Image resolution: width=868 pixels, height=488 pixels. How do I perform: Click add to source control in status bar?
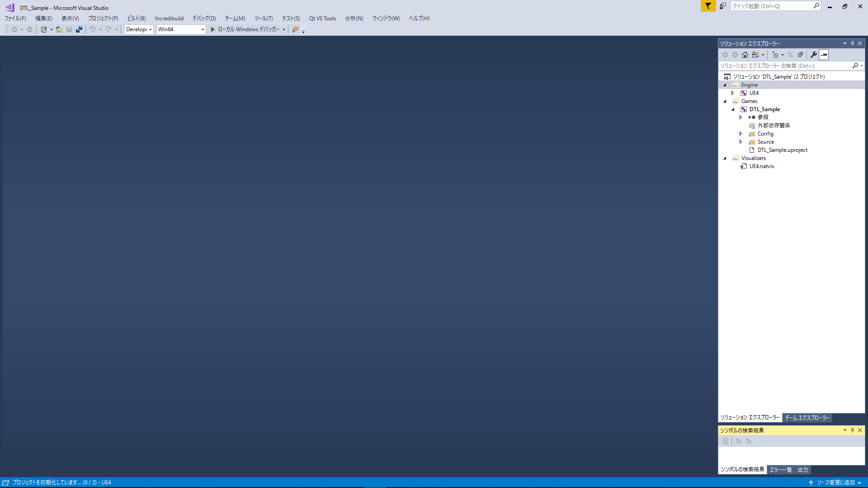pos(835,483)
